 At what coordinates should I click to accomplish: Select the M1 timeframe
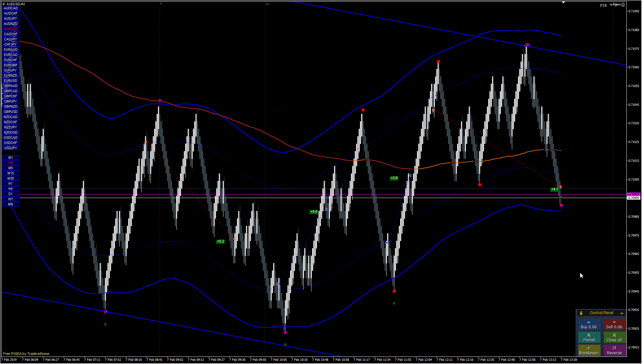pyautogui.click(x=11, y=158)
